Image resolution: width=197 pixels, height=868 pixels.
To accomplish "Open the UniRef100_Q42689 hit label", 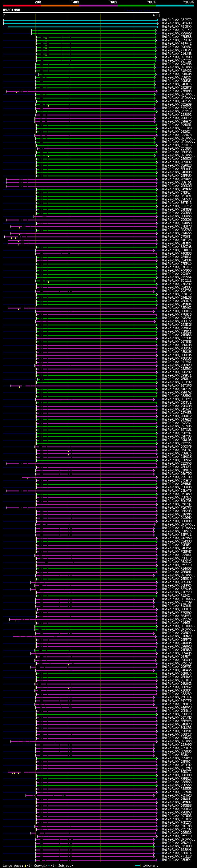I will coord(177,23).
